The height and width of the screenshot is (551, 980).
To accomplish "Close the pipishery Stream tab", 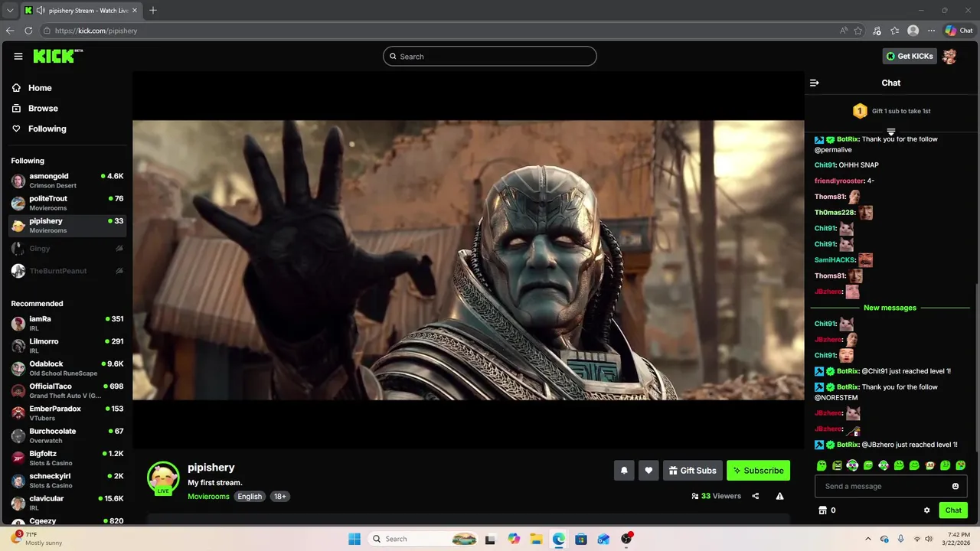I will click(135, 10).
